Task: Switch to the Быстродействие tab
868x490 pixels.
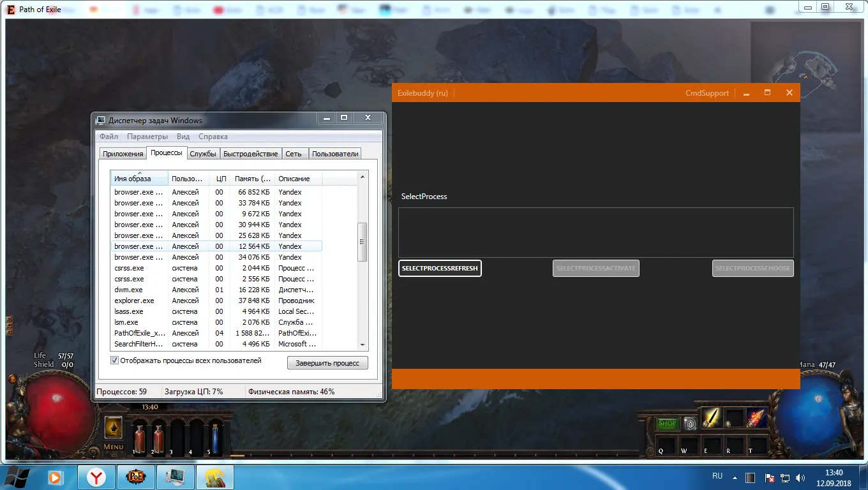Action: [251, 154]
